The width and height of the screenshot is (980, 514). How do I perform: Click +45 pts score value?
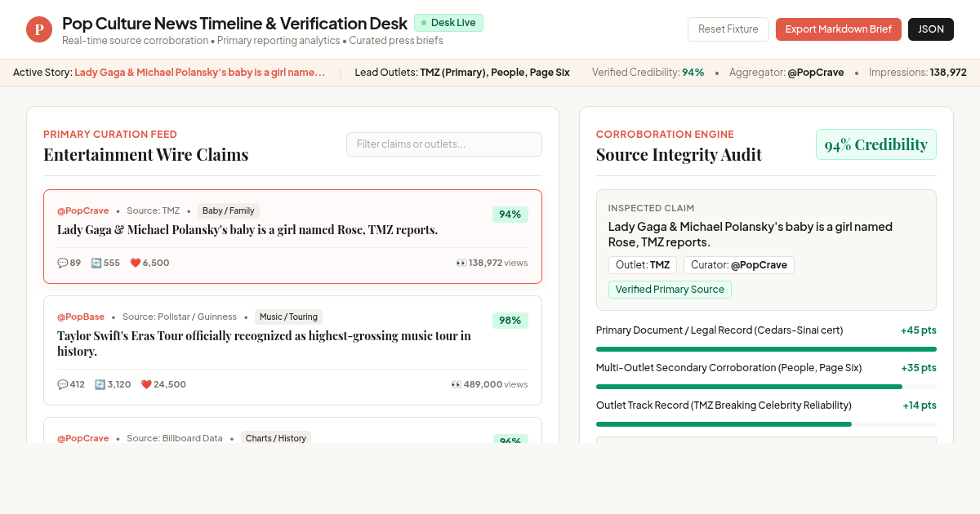(919, 330)
